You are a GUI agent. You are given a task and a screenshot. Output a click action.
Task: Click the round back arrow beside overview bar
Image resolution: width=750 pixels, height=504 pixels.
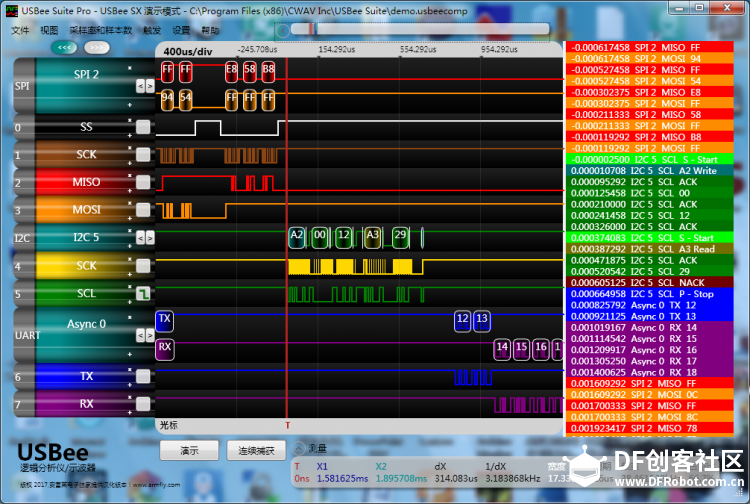[283, 31]
